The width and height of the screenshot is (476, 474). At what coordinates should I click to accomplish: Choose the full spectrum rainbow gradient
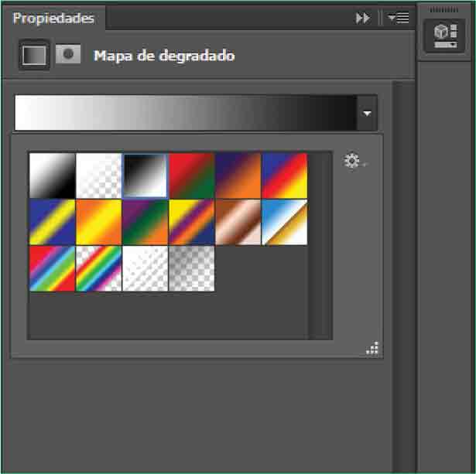pyautogui.click(x=52, y=268)
